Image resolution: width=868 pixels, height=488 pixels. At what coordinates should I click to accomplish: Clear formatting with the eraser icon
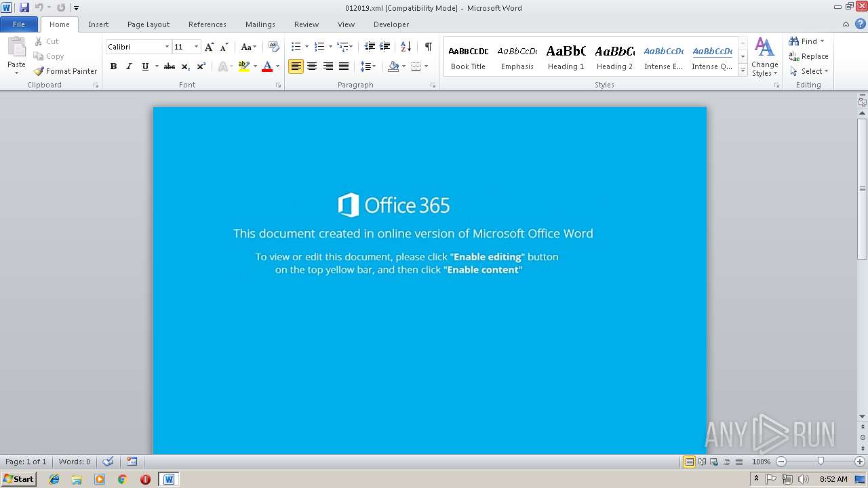tap(274, 47)
